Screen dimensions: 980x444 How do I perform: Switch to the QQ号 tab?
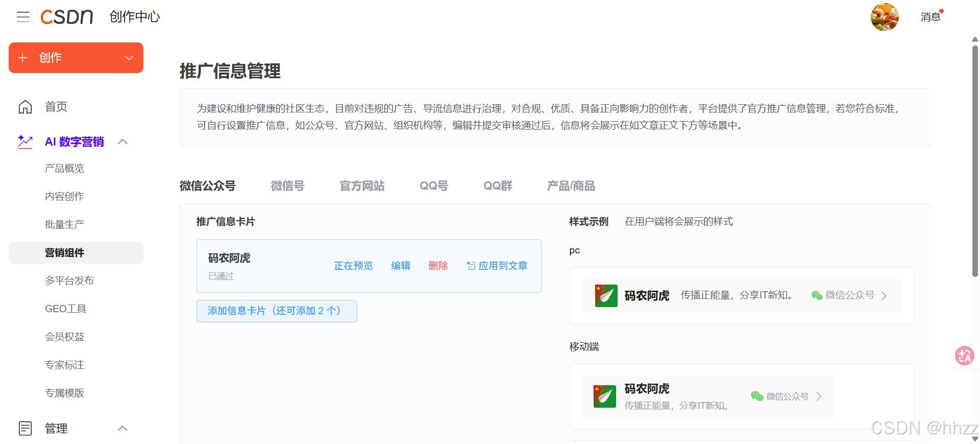pyautogui.click(x=434, y=186)
